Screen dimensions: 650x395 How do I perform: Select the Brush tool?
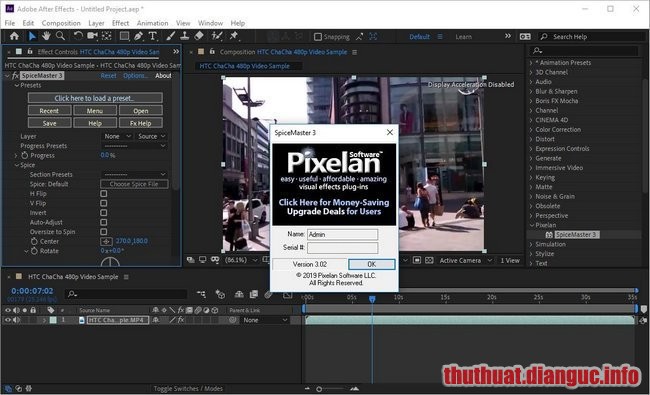tap(170, 36)
